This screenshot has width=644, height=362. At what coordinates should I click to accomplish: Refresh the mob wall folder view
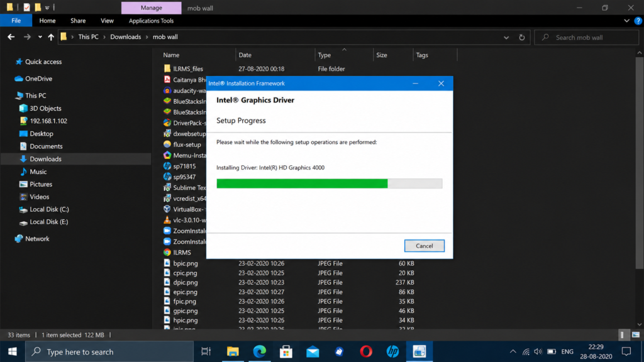click(x=521, y=37)
